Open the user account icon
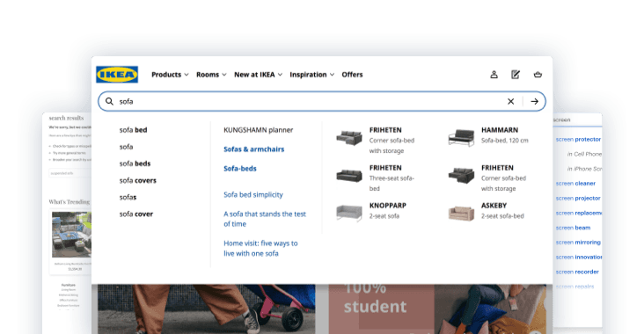Viewport: 644px width, 334px height. 494,75
